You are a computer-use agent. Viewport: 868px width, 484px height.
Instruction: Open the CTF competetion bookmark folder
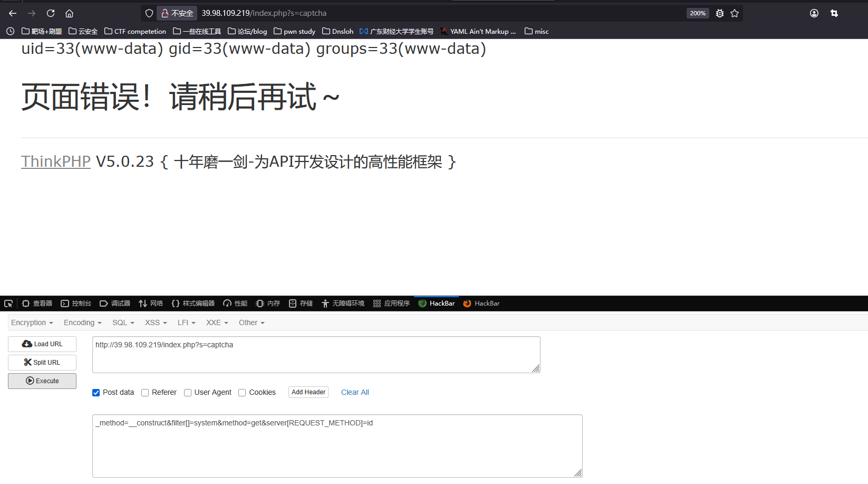(136, 31)
